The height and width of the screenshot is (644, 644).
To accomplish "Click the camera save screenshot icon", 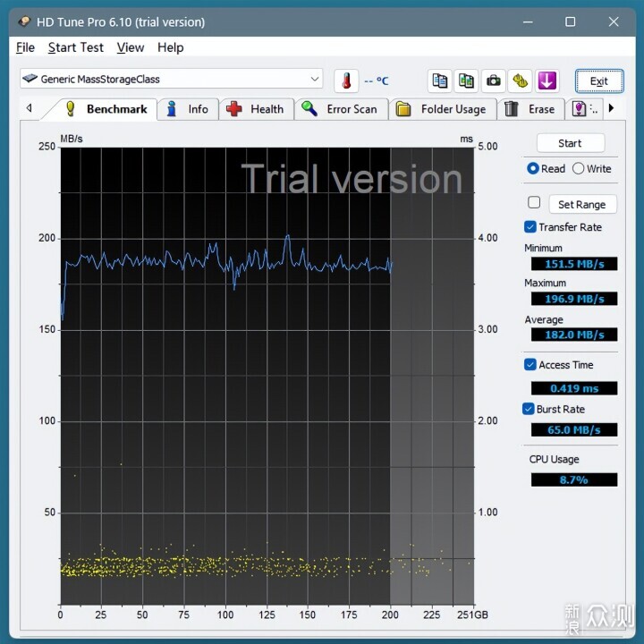I will [493, 80].
